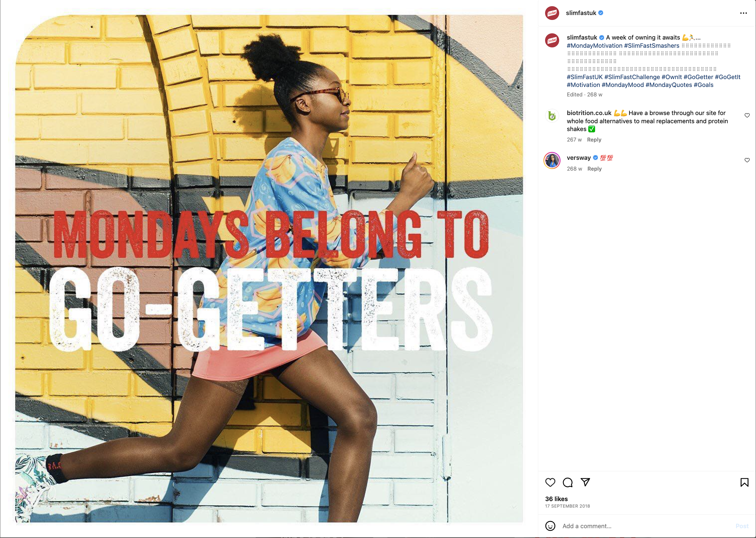Like the post with the heart icon
756x538 pixels.
pyautogui.click(x=550, y=482)
